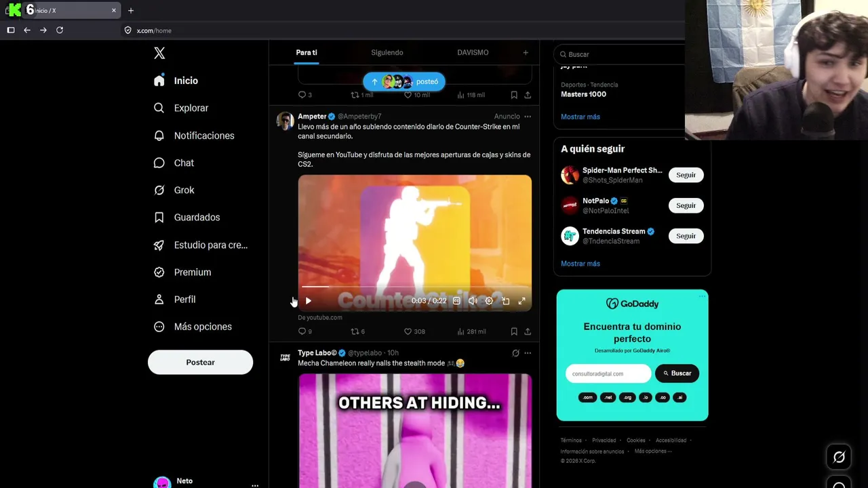Mute the Counter-Strike video

(x=473, y=301)
